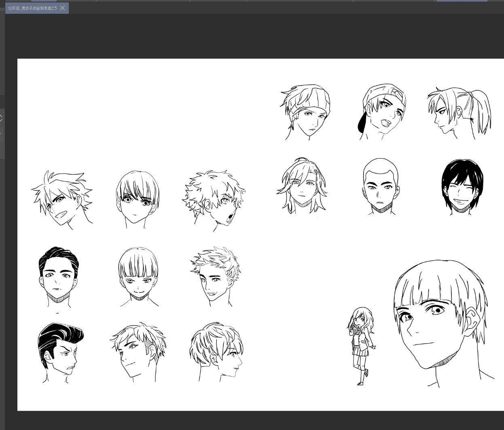Click the curly-haired shouting boy sketch
504x430 pixels.
[x=214, y=199]
